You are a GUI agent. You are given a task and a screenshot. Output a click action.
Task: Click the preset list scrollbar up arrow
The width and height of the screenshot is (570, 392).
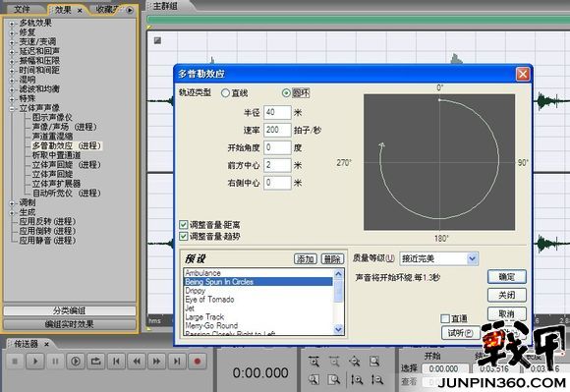click(338, 273)
